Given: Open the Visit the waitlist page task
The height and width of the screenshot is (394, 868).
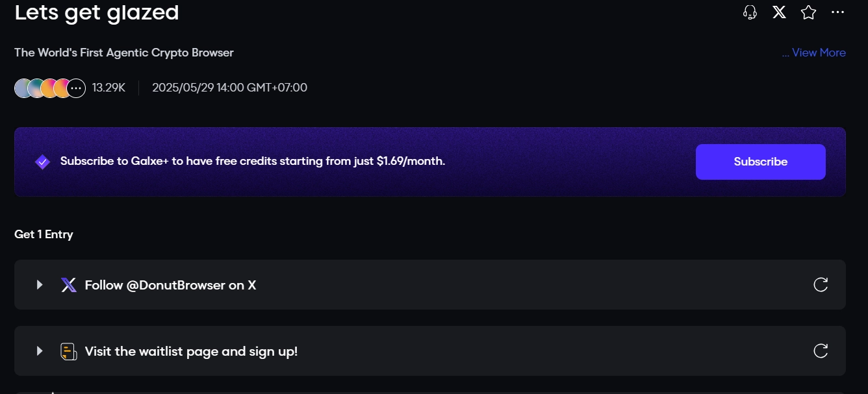Looking at the screenshot, I should point(430,351).
